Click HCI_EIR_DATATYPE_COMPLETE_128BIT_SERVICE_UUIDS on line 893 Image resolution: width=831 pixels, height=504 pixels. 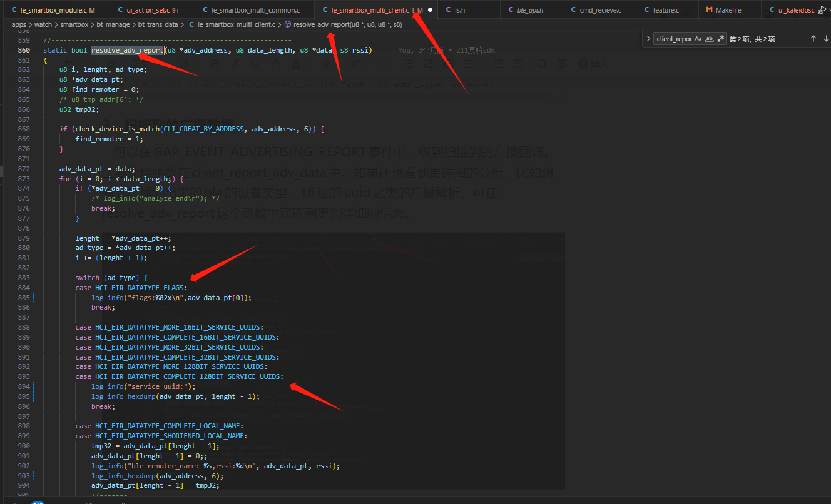pos(188,376)
